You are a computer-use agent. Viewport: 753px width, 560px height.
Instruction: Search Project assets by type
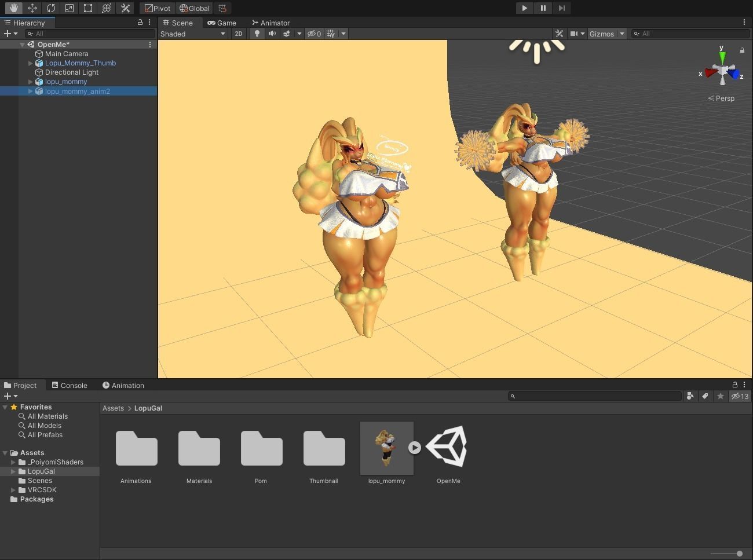690,396
